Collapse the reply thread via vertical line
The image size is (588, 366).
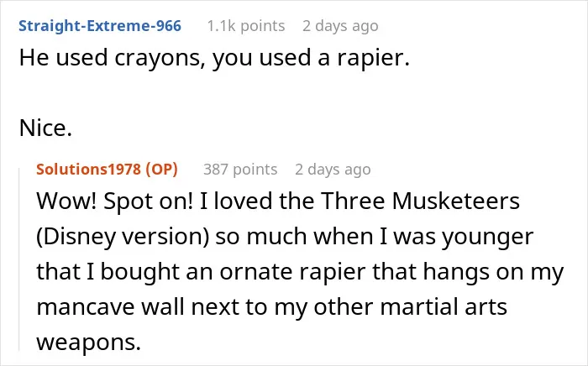(x=19, y=259)
